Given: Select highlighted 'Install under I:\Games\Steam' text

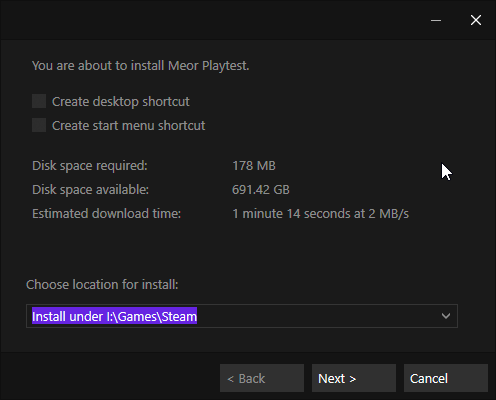Looking at the screenshot, I should click(114, 316).
